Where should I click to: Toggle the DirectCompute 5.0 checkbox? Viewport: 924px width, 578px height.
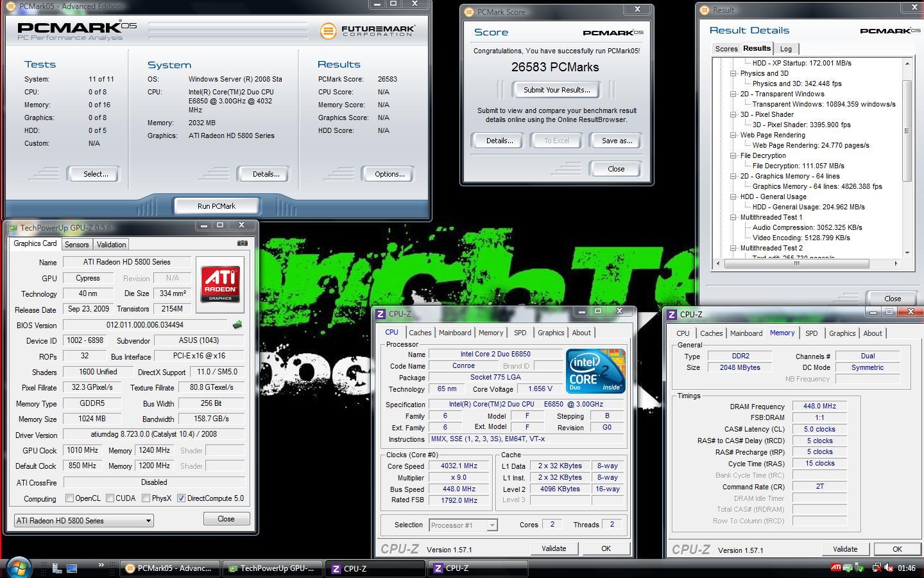pos(181,498)
